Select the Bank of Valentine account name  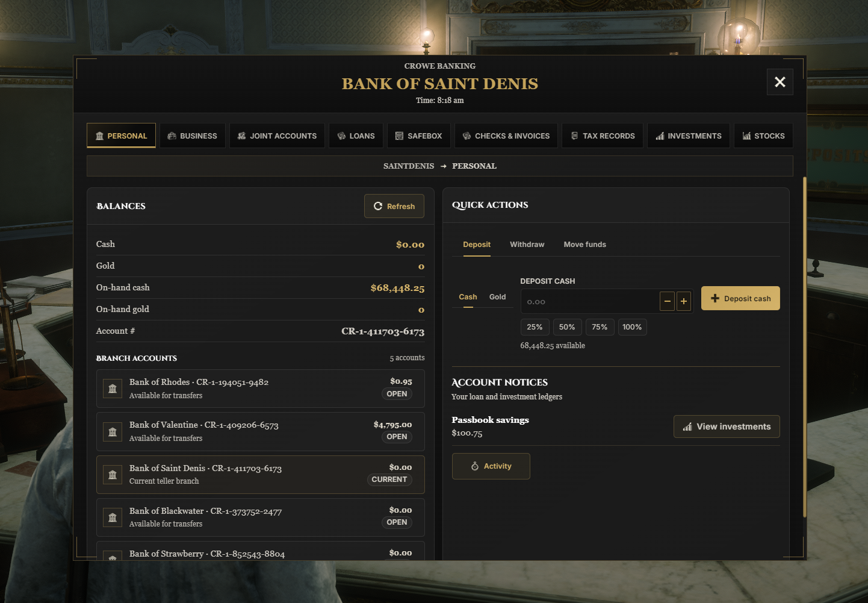pos(204,425)
